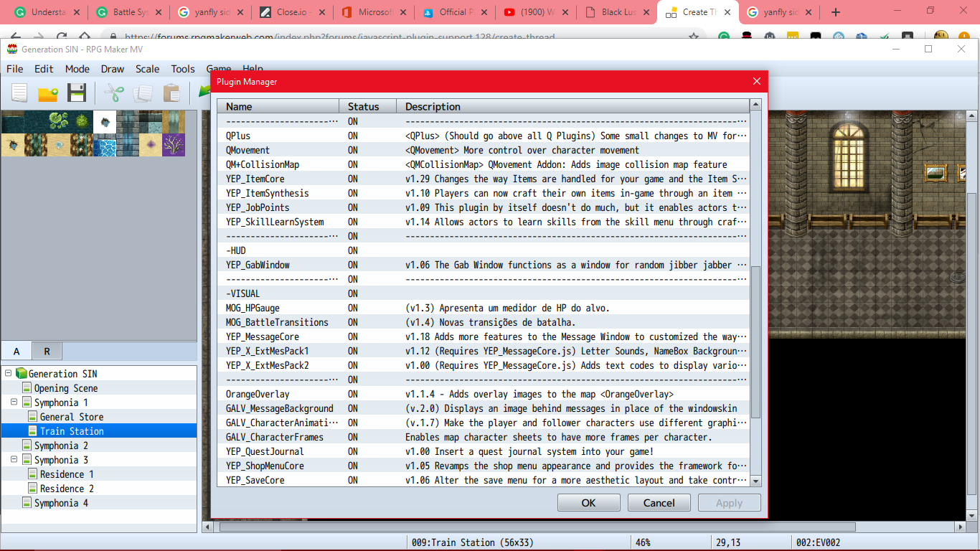Select the General Store map
The height and width of the screenshot is (551, 980).
[72, 417]
